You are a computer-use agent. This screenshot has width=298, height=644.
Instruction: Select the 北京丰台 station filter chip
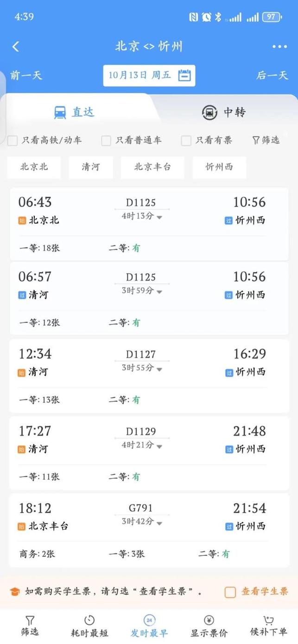(x=152, y=167)
